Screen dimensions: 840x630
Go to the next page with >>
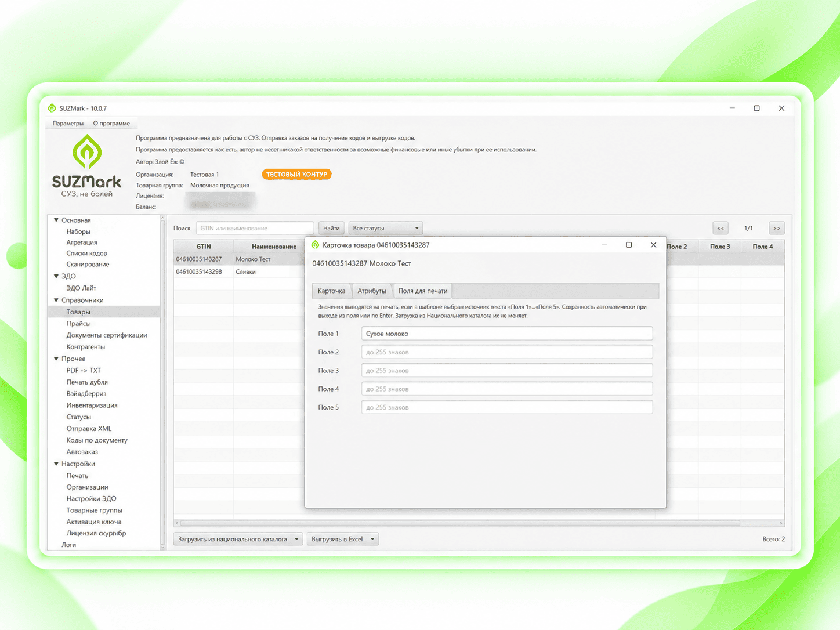[777, 228]
